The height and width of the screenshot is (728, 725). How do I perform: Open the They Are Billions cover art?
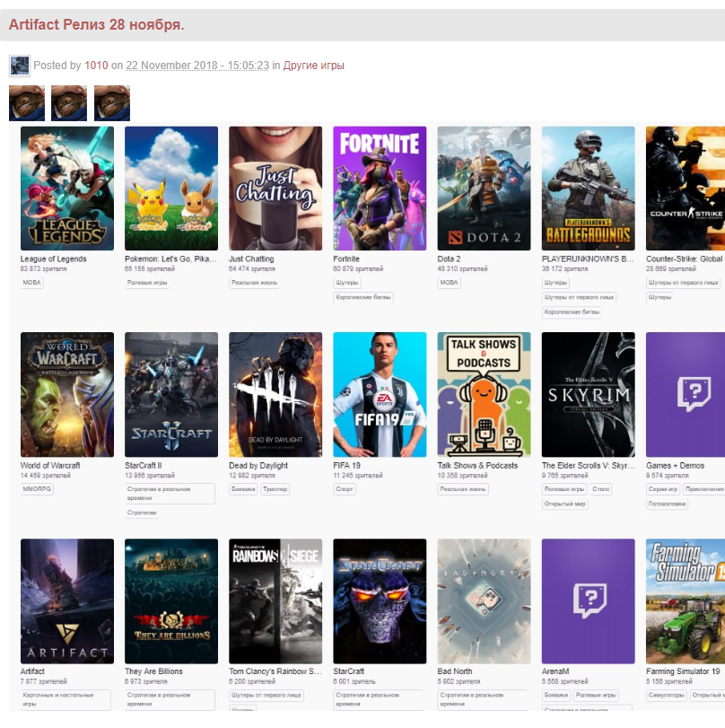171,601
